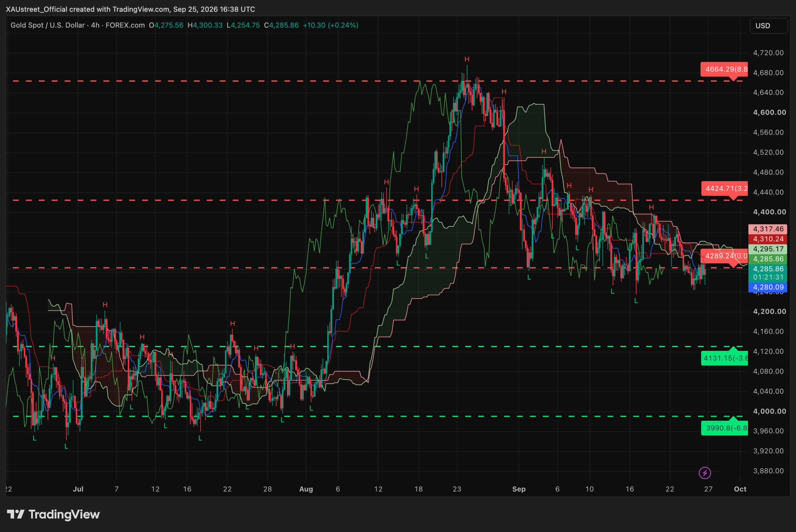Click the 4,310.24 dark red price tag
Image resolution: width=796 pixels, height=532 pixels.
click(x=767, y=239)
